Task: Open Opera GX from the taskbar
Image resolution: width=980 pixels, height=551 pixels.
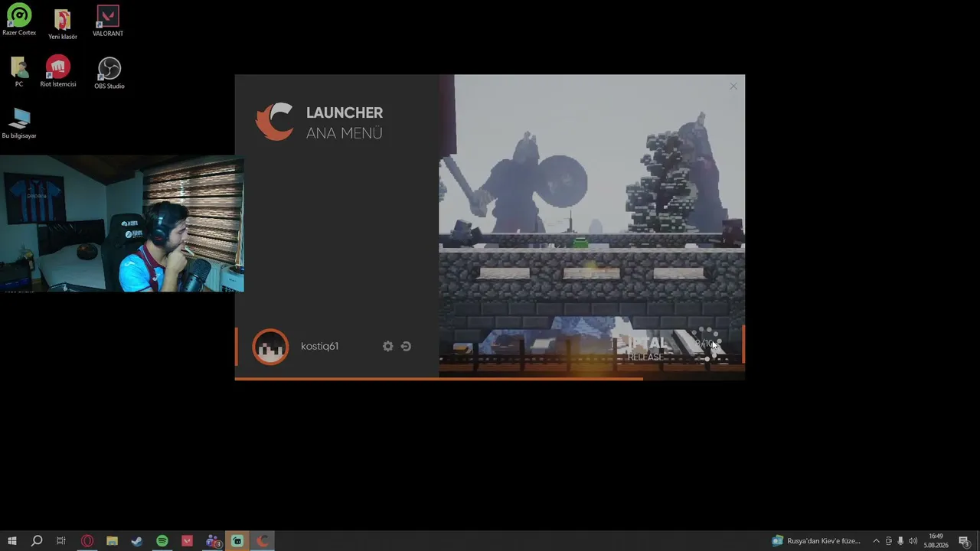Action: point(87,541)
